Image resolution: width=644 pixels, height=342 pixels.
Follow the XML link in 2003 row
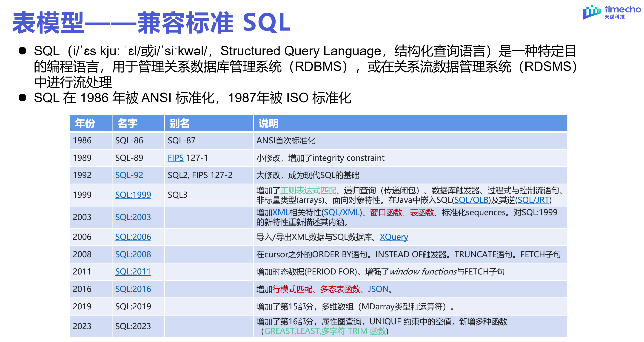(280, 213)
